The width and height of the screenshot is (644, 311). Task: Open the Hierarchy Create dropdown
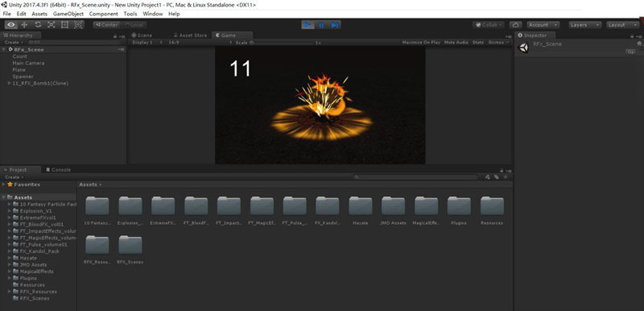(x=14, y=43)
